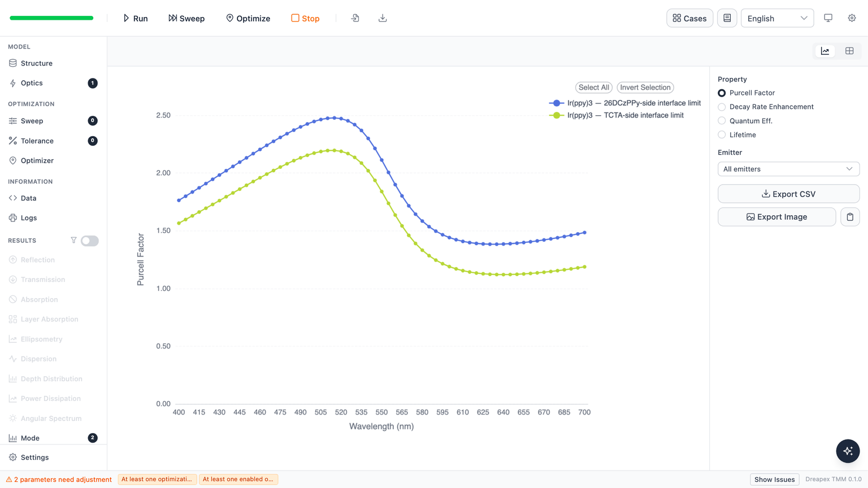
Task: Click the Run button
Action: coord(136,18)
